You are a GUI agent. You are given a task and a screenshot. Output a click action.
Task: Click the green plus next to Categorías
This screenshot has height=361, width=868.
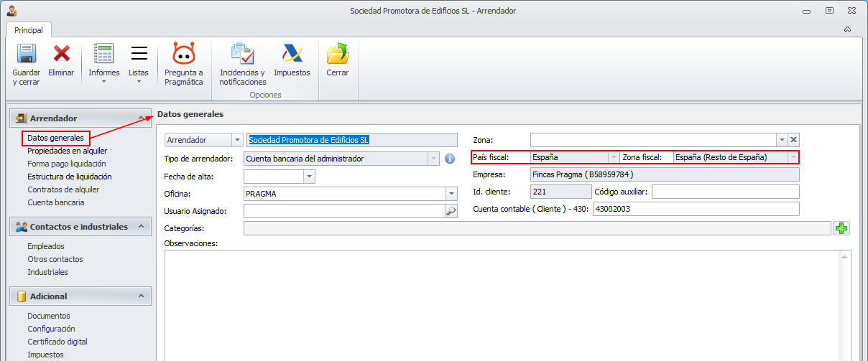[841, 228]
